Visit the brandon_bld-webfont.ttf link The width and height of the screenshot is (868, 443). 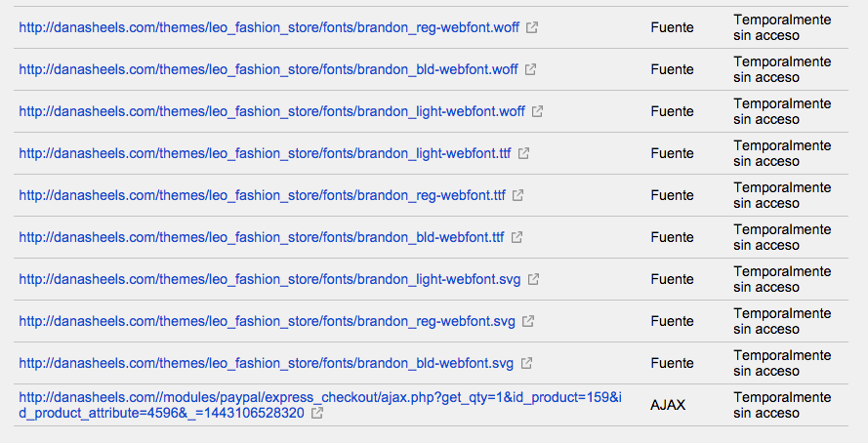click(x=262, y=237)
